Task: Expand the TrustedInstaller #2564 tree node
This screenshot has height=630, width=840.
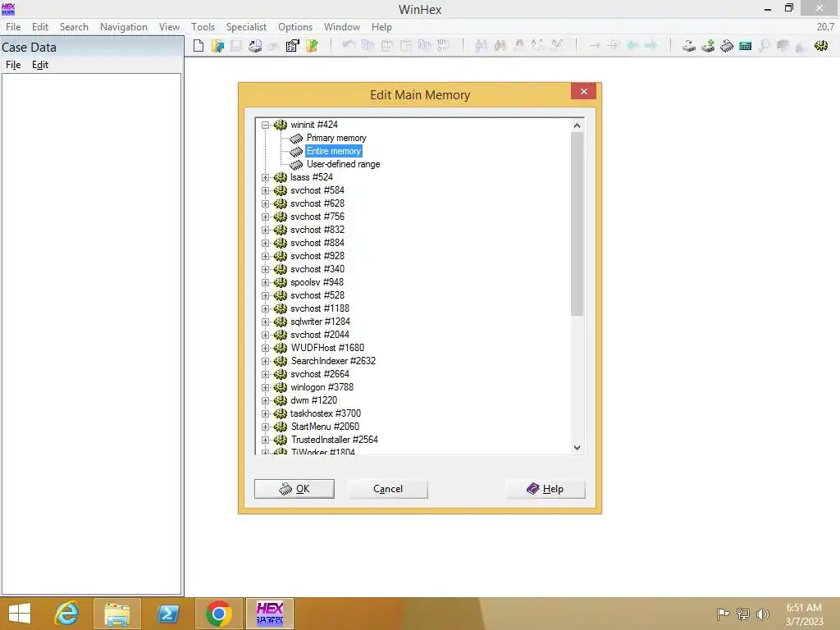Action: point(265,440)
